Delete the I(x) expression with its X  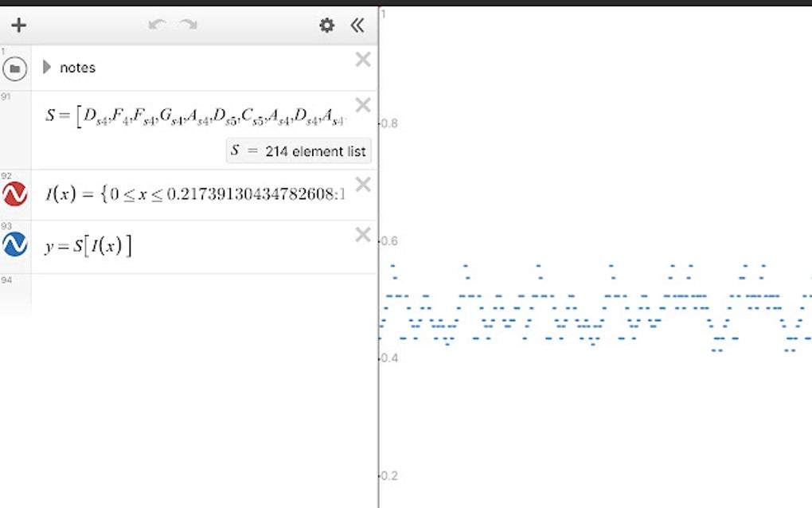coord(363,184)
